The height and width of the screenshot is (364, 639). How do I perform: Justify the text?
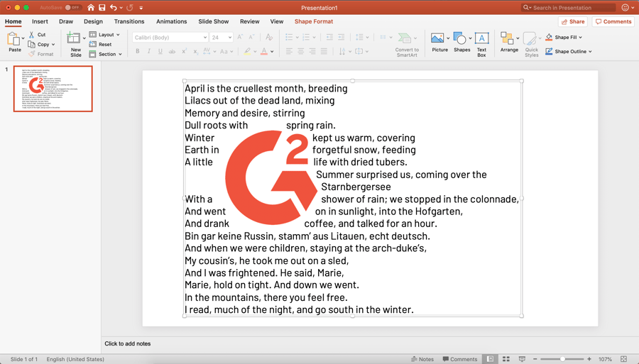324,51
